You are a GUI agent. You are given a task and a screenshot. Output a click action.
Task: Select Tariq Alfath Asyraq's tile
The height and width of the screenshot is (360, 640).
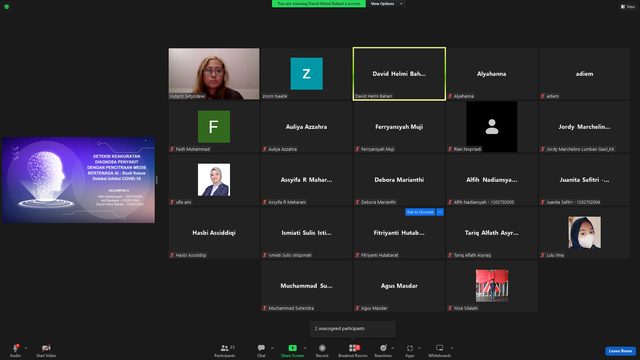[x=492, y=233]
